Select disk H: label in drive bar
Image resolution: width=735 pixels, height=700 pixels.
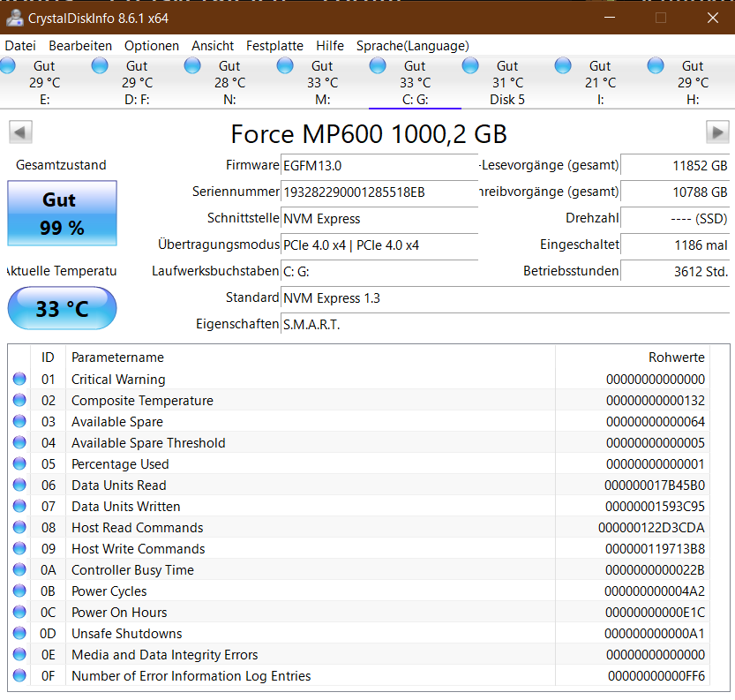tap(693, 100)
